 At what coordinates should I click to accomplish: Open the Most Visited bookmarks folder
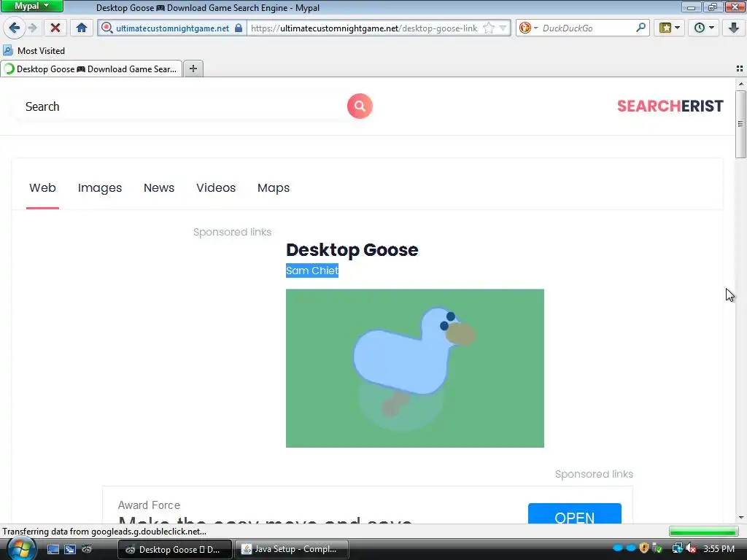pyautogui.click(x=34, y=50)
